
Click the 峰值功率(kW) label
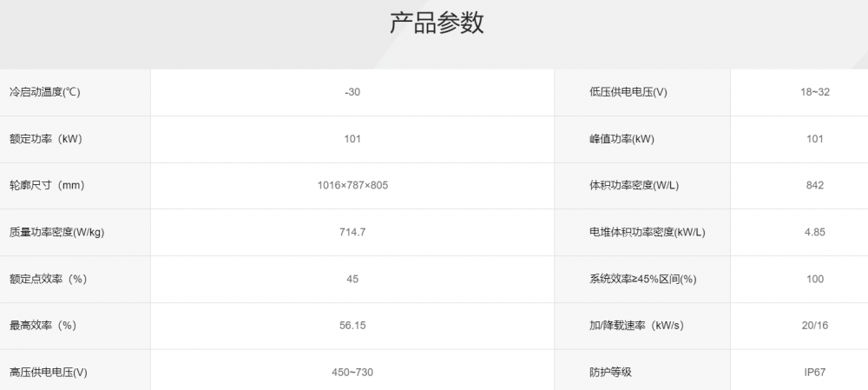coord(621,139)
